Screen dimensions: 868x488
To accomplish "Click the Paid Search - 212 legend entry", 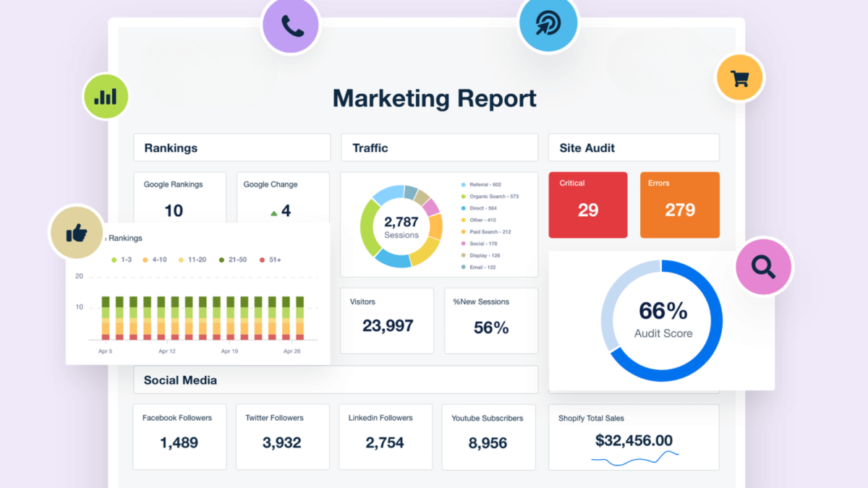I will (x=485, y=232).
